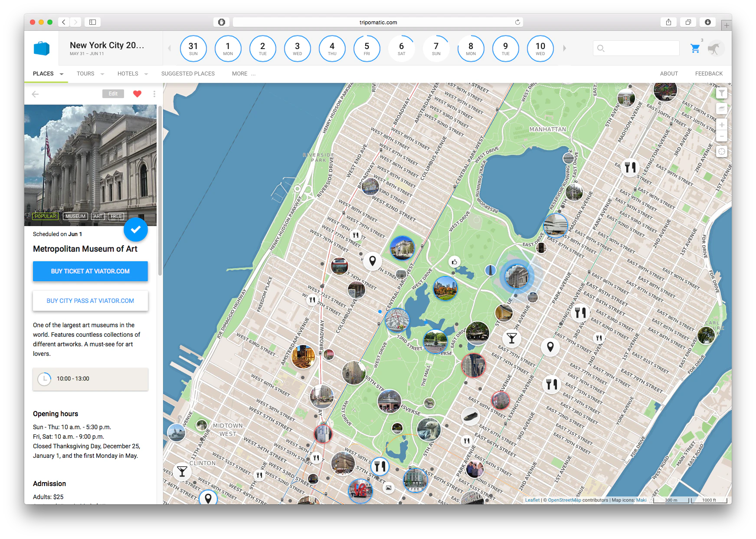The image size is (756, 539).
Task: Select the location pin marker near West 77th
Action: pos(372,261)
